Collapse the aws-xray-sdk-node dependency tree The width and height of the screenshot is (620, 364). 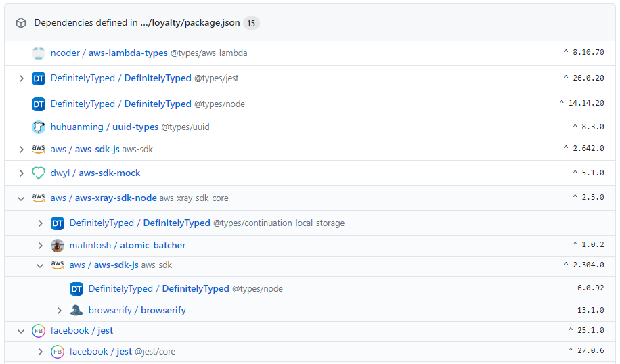point(21,198)
